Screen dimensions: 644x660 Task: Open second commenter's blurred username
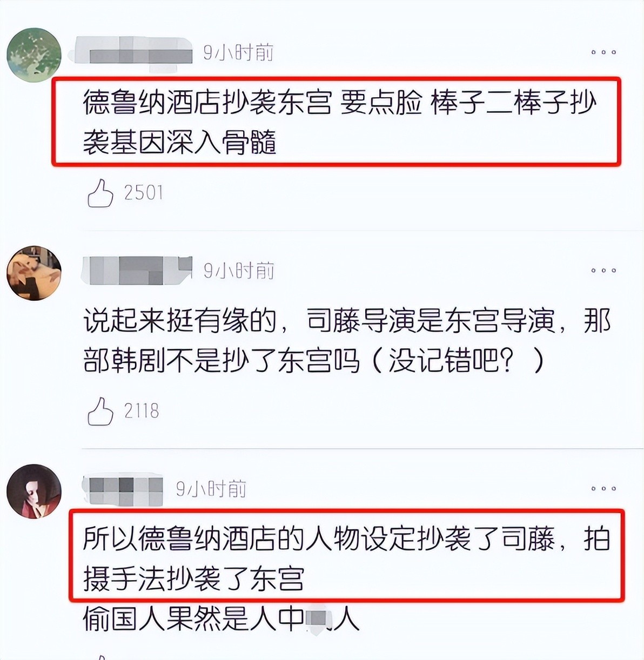click(137, 270)
